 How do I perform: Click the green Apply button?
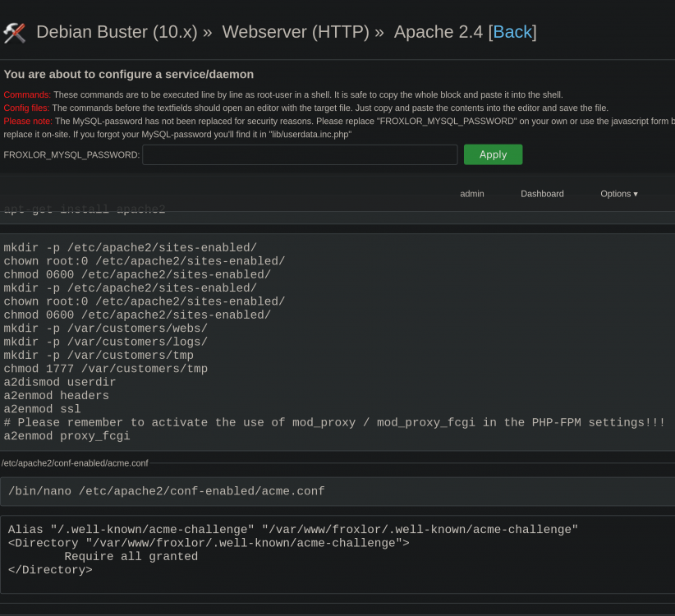pos(493,154)
